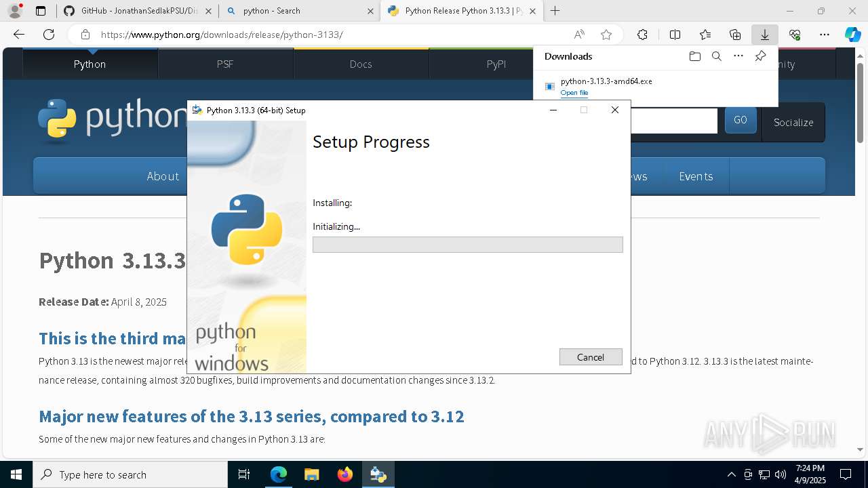868x488 pixels.
Task: Close the Python Release Python 3.13.3 tab
Action: coord(532,11)
